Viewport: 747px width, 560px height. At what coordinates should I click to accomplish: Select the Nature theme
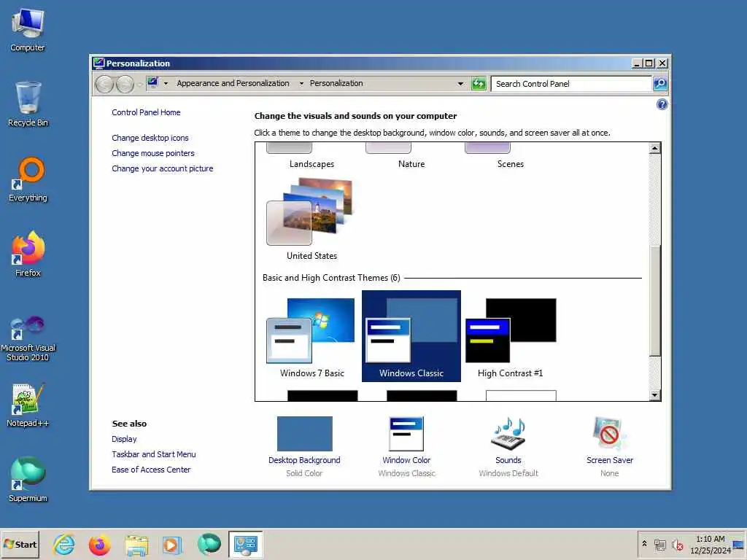(411, 156)
